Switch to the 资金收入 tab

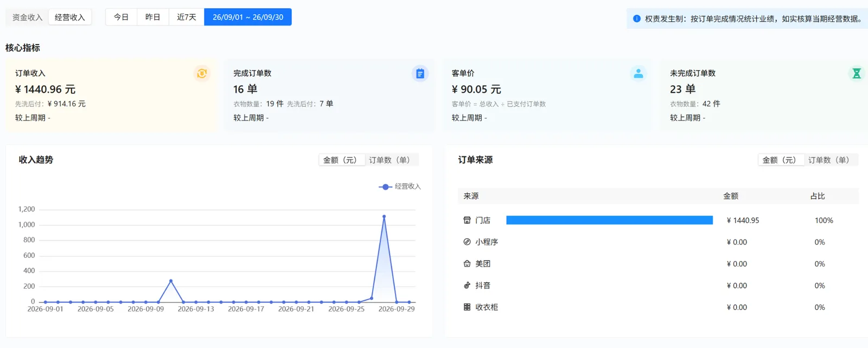click(x=27, y=17)
